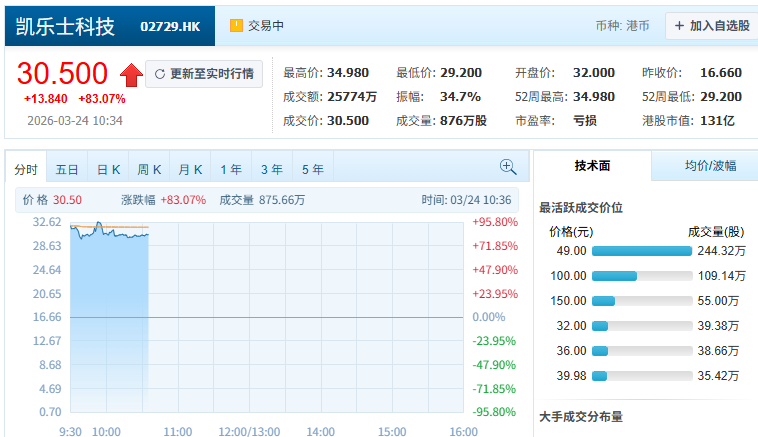Click the timestamp 2026-03-24 10:34
Viewport: 758px width, 437px height.
pos(75,121)
